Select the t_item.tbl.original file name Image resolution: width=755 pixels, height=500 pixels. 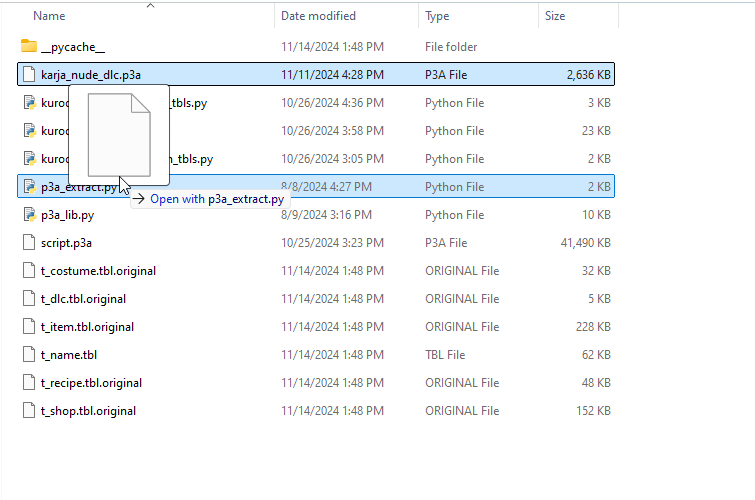pos(87,327)
